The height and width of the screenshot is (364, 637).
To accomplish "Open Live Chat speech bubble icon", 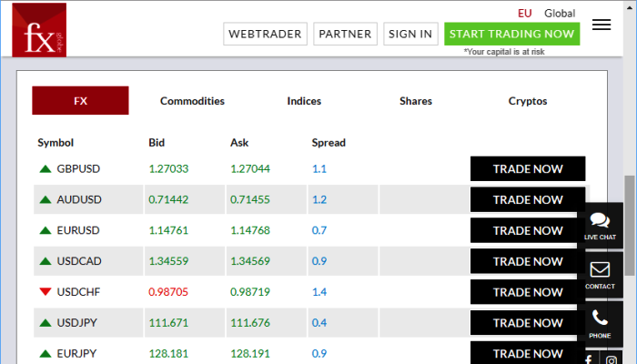I will (x=600, y=221).
